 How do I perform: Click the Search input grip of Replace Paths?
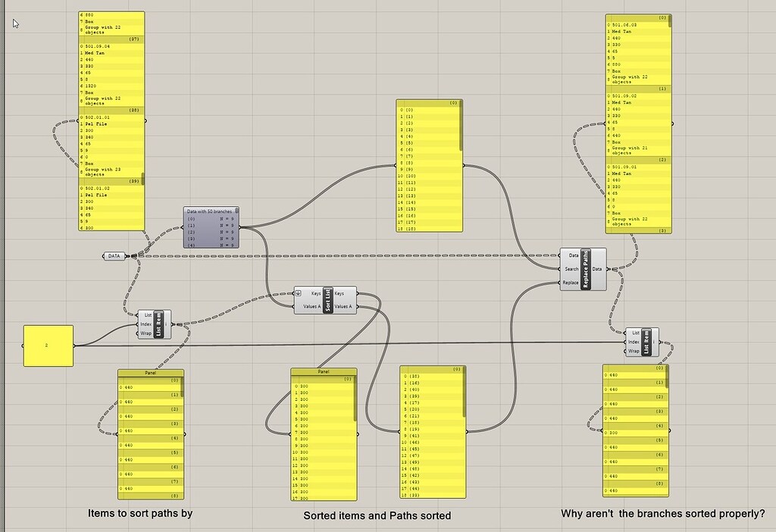pyautogui.click(x=559, y=269)
